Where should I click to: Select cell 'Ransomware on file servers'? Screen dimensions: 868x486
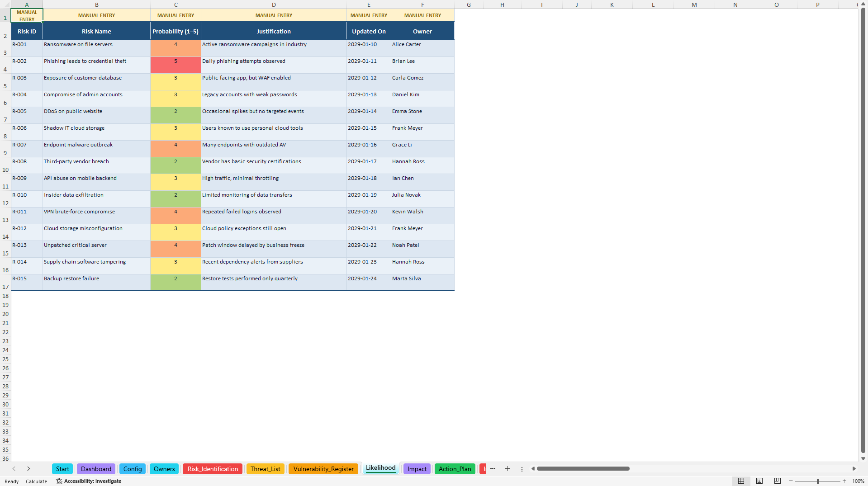point(96,48)
